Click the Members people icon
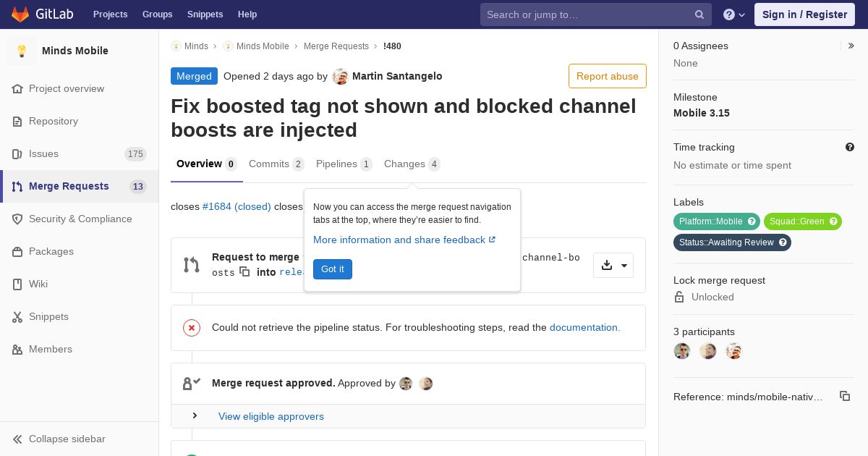The width and height of the screenshot is (868, 456). [17, 349]
